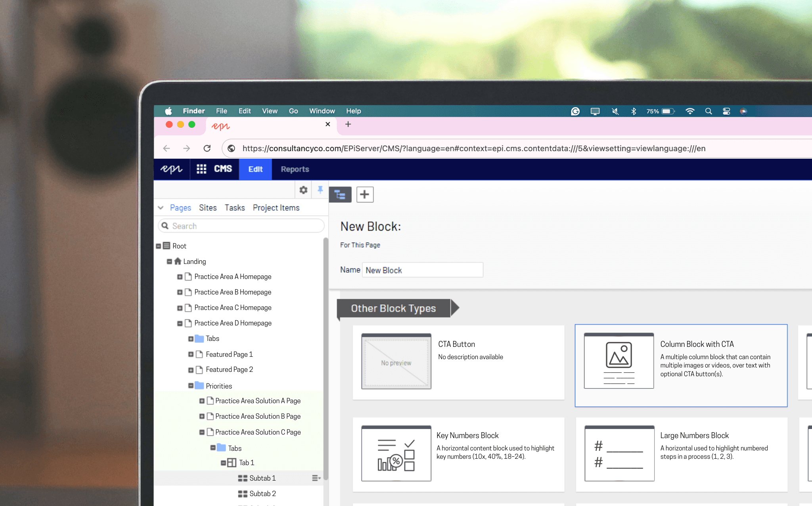Viewport: 812px width, 506px height.
Task: Click the Siri icon
Action: pyautogui.click(x=743, y=112)
